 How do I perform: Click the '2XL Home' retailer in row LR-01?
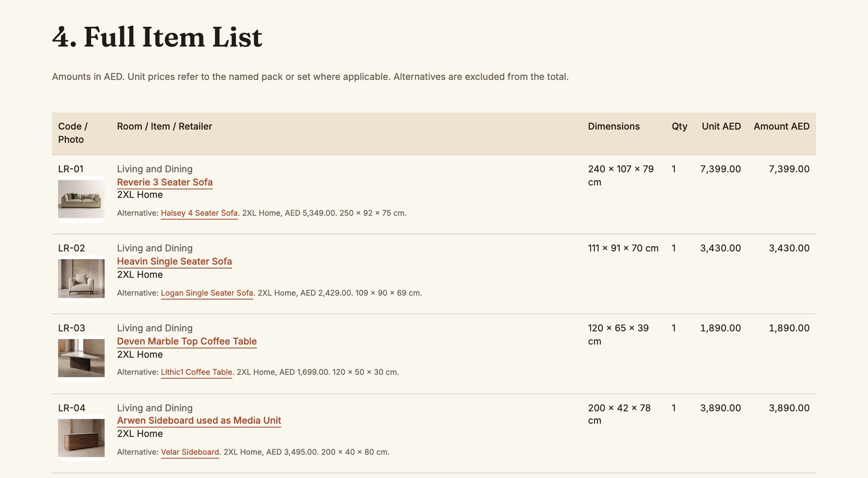(140, 195)
